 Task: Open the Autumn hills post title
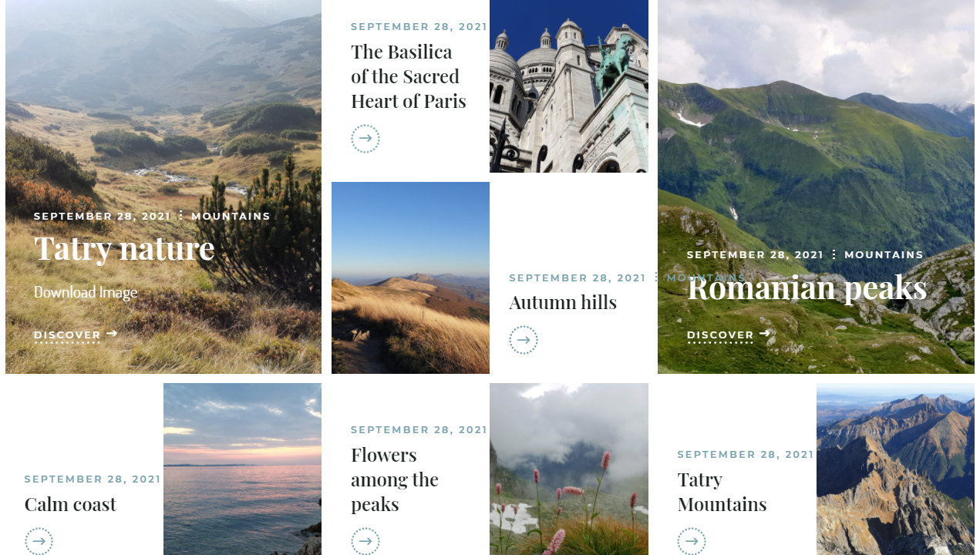[x=563, y=302]
